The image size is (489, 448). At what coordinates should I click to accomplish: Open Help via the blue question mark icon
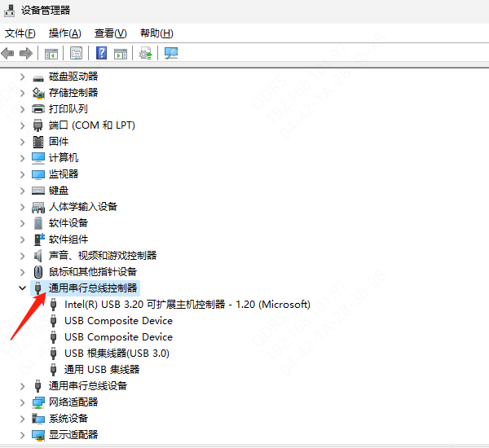pyautogui.click(x=101, y=53)
